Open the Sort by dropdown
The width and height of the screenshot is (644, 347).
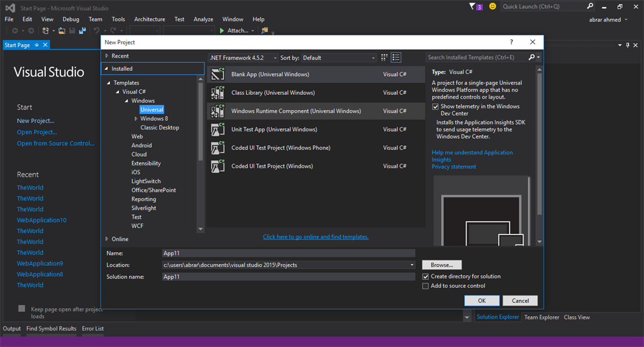click(338, 58)
